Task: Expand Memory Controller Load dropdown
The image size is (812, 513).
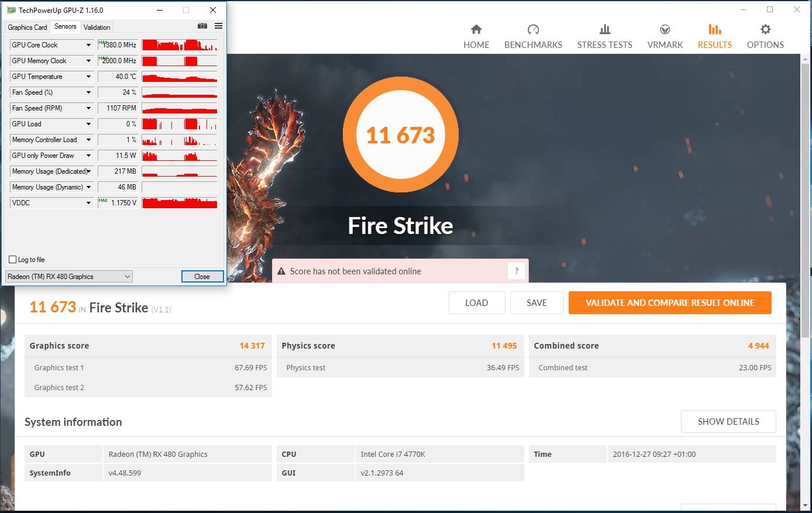Action: pos(89,140)
